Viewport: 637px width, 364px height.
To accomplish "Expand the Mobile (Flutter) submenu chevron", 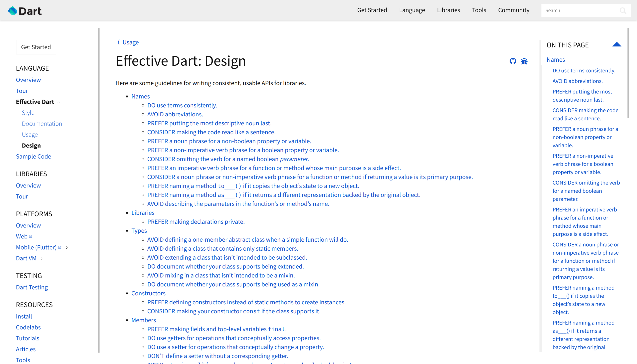I will pyautogui.click(x=67, y=247).
